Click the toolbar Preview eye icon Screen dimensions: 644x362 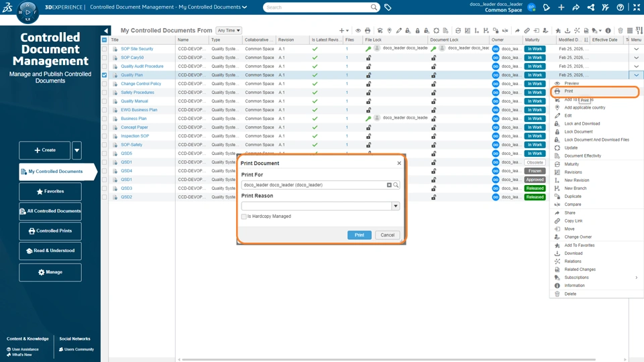(358, 30)
